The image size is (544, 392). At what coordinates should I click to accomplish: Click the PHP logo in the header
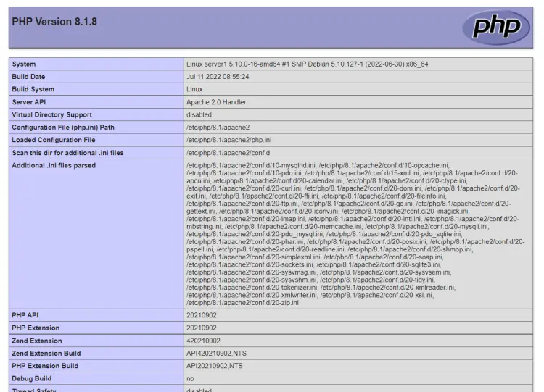pos(496,28)
